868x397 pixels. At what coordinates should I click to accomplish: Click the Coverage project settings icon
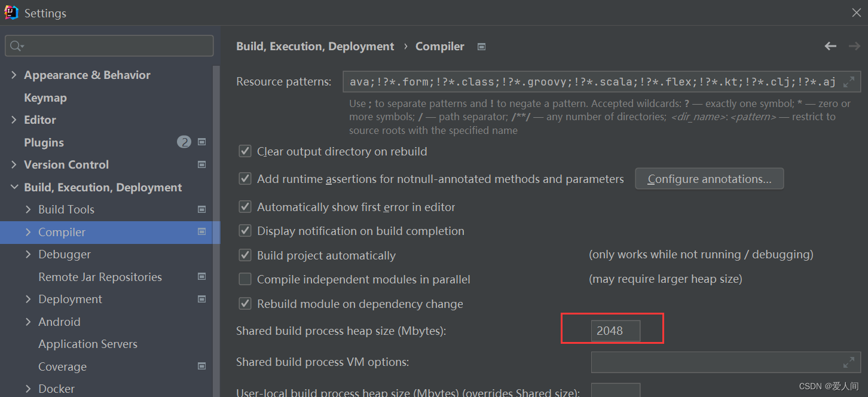[x=202, y=367]
